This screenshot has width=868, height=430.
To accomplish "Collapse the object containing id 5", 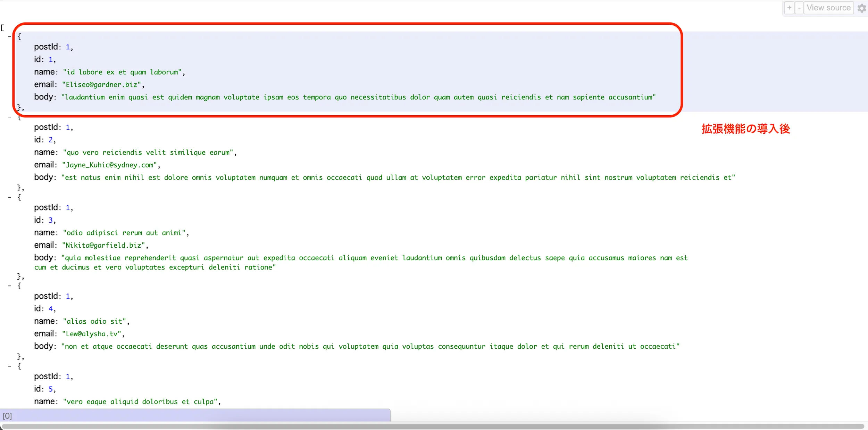I will [x=10, y=366].
